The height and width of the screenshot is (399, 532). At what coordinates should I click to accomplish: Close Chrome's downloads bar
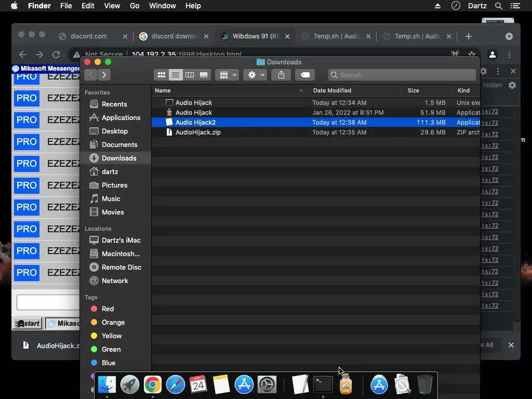point(511,345)
